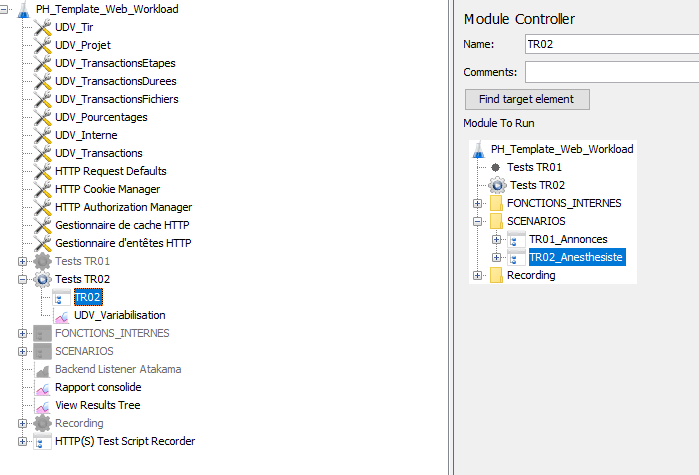
Task: Click the SCENARIOS folder icon in Module To Run
Action: click(496, 221)
